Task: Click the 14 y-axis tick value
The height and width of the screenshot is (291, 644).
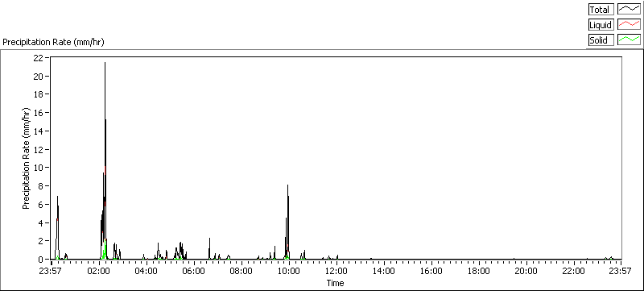Action: pos(38,131)
